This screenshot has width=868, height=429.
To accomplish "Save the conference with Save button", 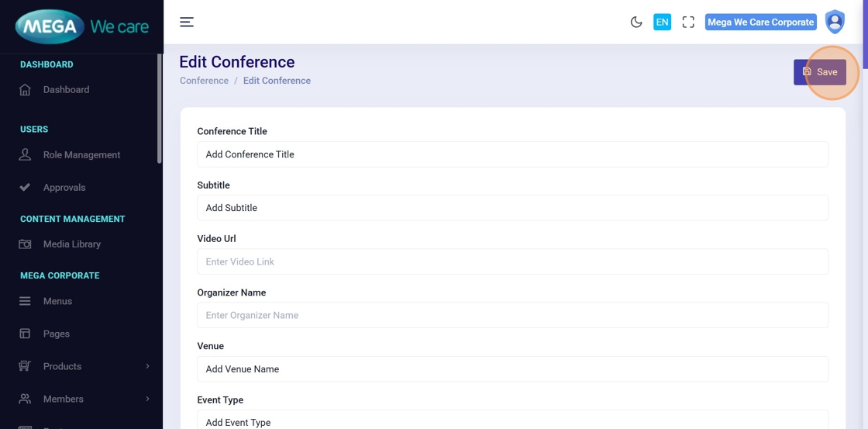I will [x=820, y=72].
